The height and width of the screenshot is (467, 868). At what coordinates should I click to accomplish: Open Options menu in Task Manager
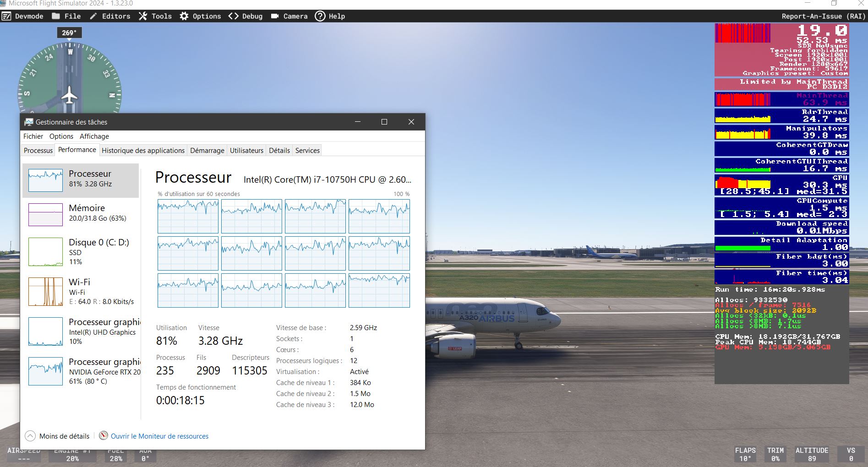(x=61, y=136)
